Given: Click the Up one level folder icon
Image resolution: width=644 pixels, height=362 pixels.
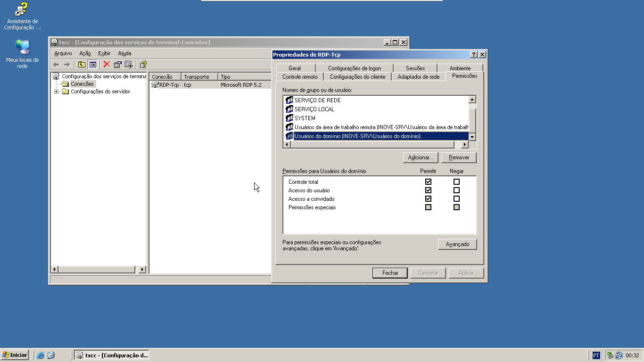Looking at the screenshot, I should [x=81, y=65].
